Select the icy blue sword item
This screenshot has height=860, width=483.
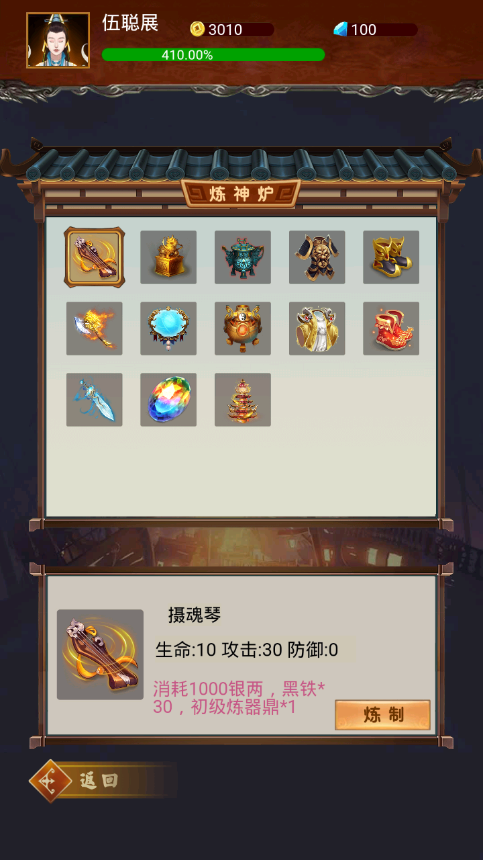point(94,400)
